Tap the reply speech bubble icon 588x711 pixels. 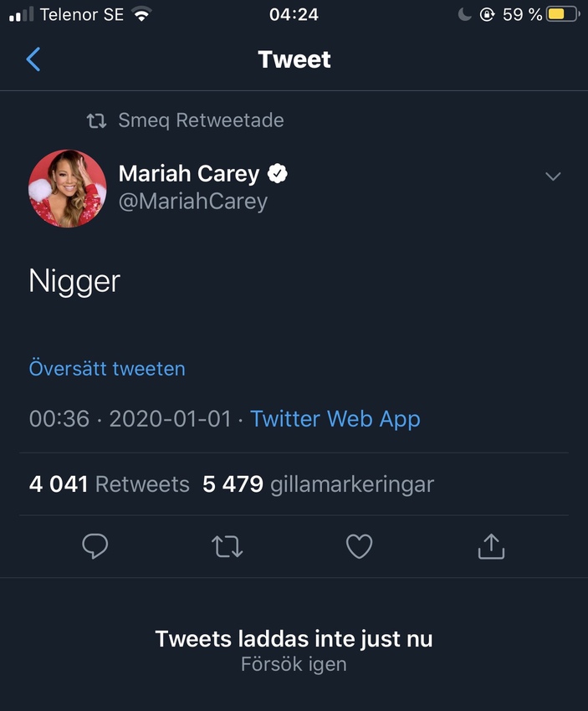click(95, 546)
